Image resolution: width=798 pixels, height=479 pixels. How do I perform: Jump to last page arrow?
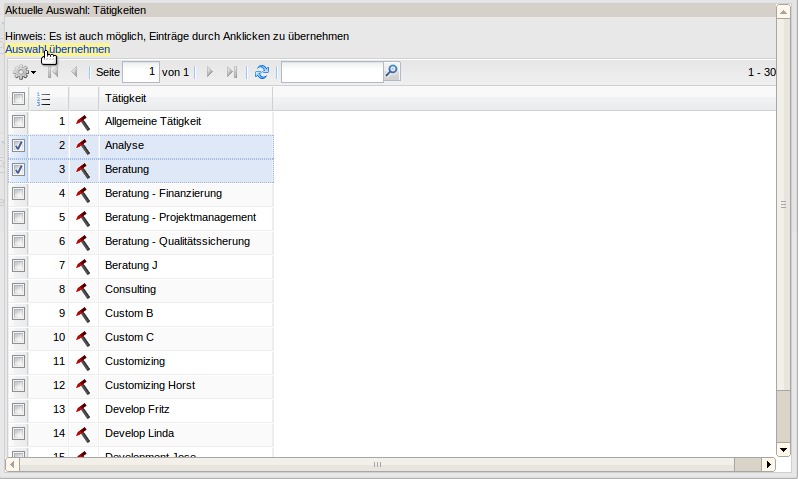pos(232,72)
